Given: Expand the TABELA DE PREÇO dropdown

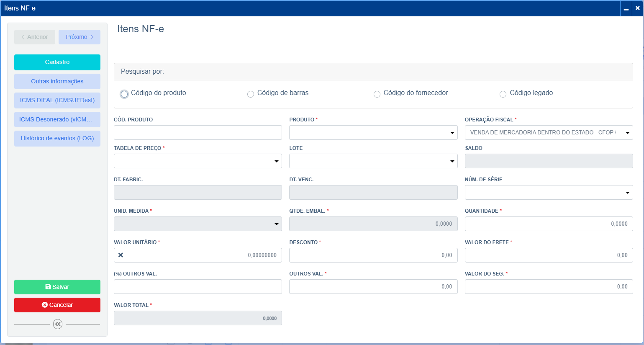Looking at the screenshot, I should tap(277, 161).
